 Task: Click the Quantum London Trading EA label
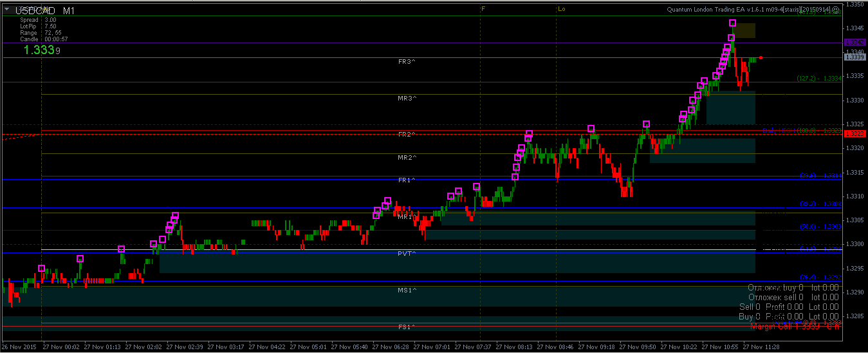(x=748, y=10)
